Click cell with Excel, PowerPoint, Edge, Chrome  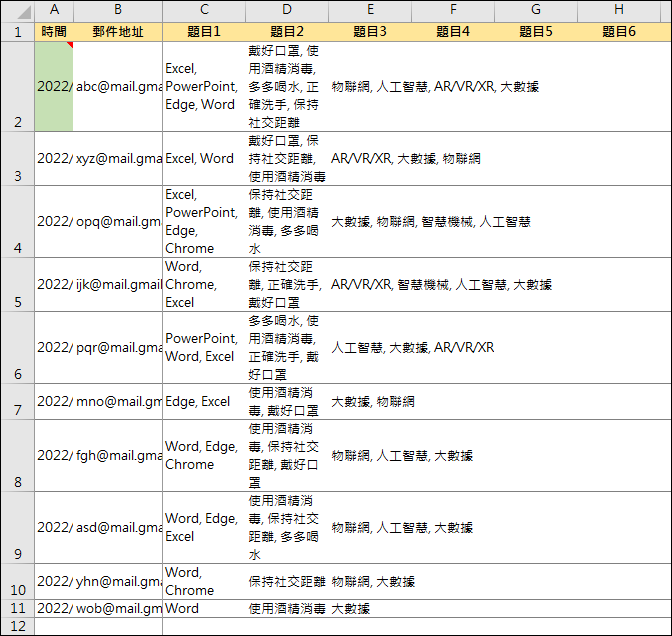click(204, 222)
